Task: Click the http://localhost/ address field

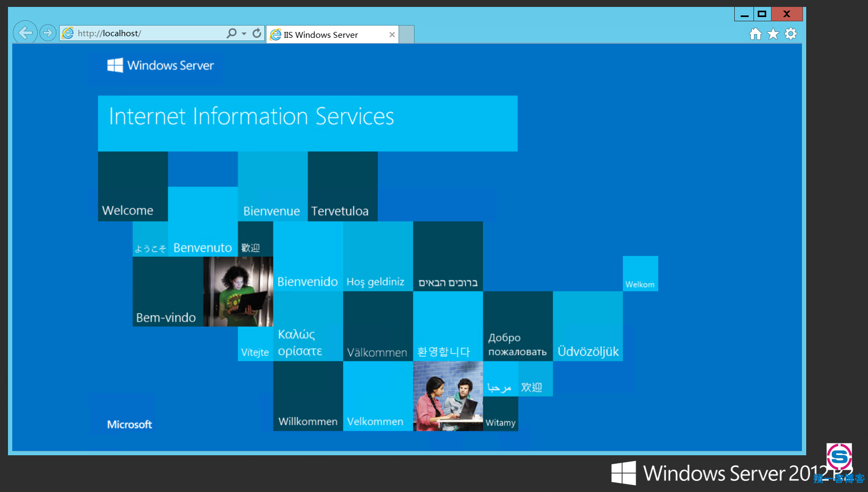Action: pyautogui.click(x=149, y=33)
